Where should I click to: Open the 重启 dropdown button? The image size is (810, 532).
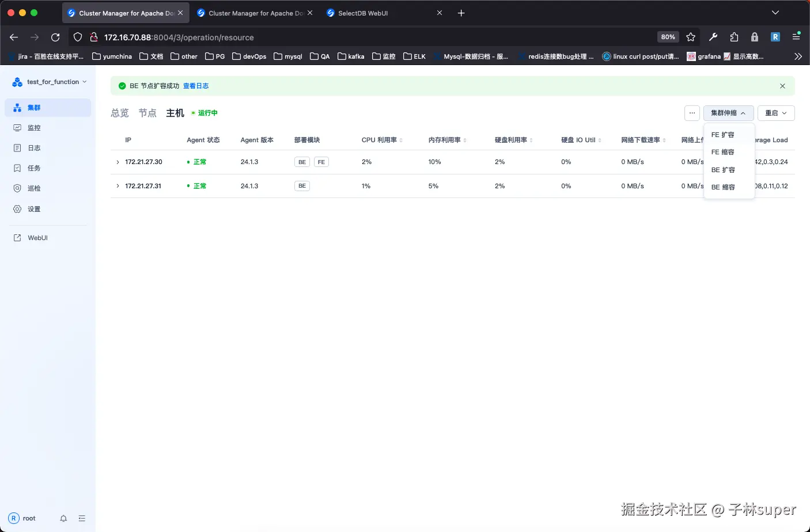click(776, 113)
